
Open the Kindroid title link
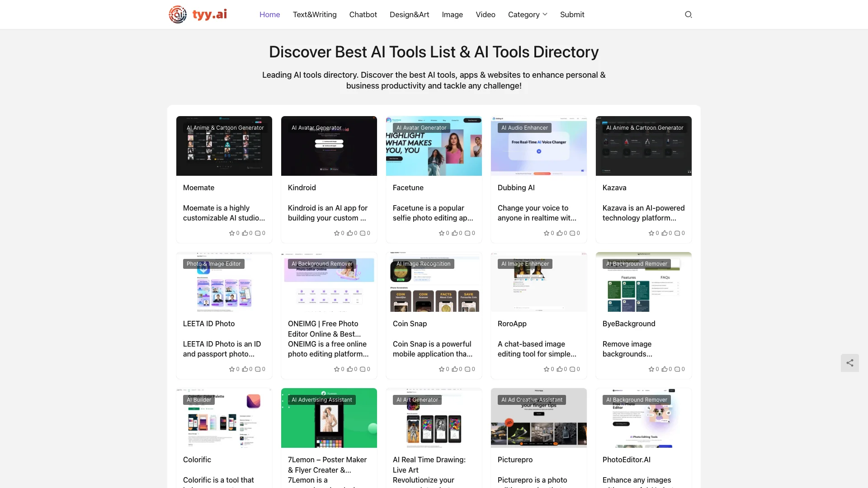click(x=302, y=188)
